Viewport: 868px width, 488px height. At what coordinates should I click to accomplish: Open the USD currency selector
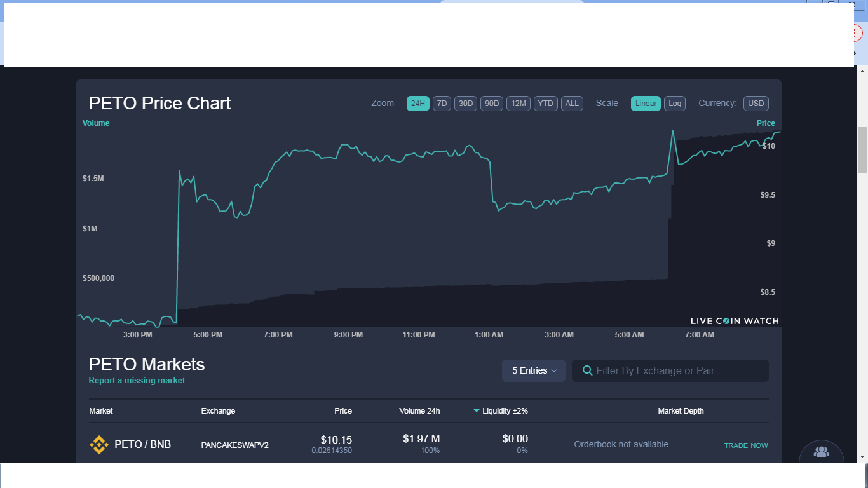(756, 104)
